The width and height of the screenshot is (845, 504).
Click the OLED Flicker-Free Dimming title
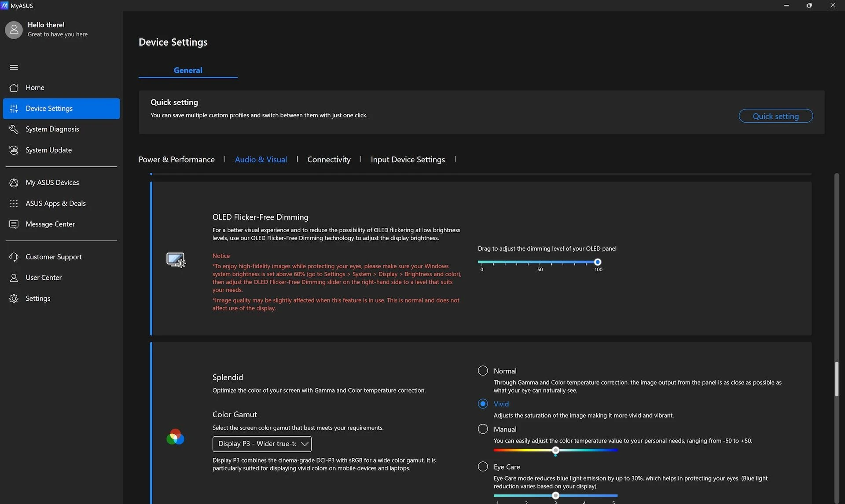(x=260, y=217)
